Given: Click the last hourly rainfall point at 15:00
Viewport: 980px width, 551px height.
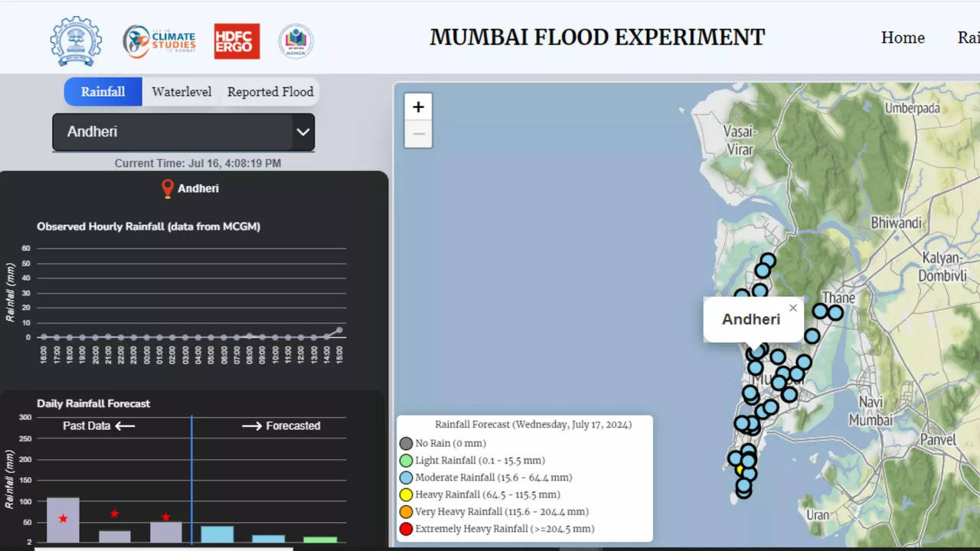Looking at the screenshot, I should tap(339, 330).
